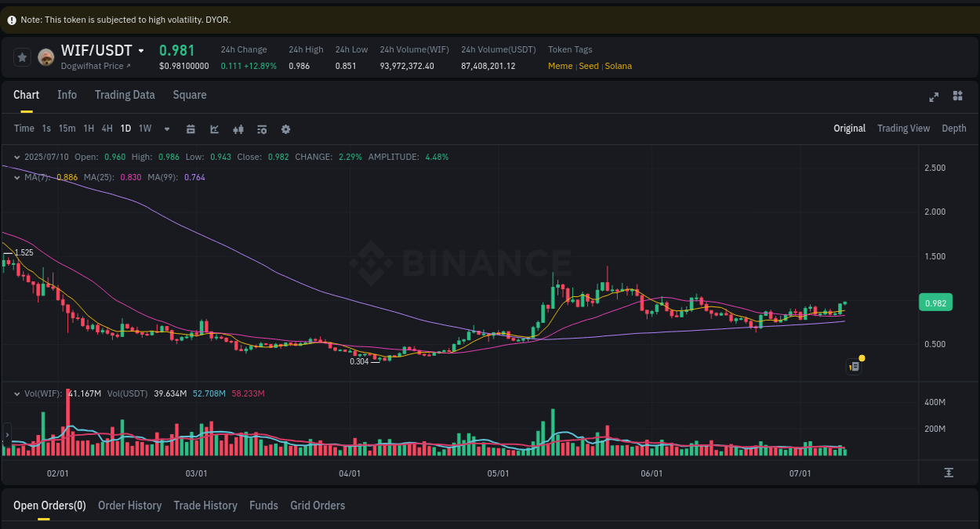The width and height of the screenshot is (980, 529).
Task: Switch chart to Depth view
Action: pyautogui.click(x=954, y=128)
